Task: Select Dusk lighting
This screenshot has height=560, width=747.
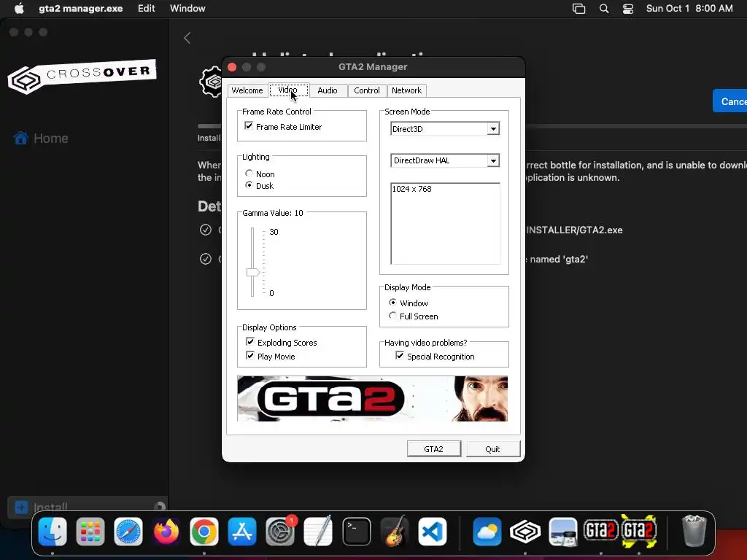Action: pos(249,185)
